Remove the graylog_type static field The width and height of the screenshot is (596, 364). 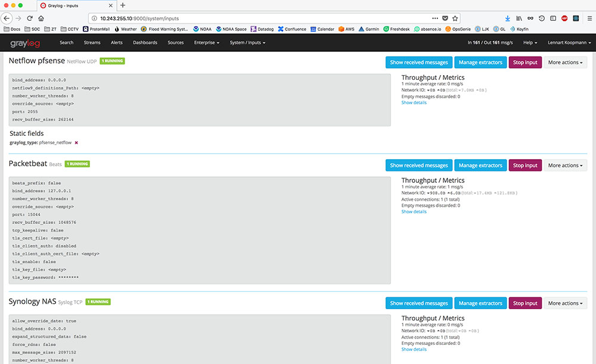tap(76, 143)
